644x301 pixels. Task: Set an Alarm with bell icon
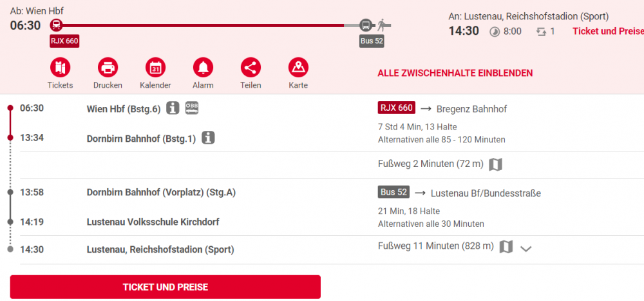[203, 68]
